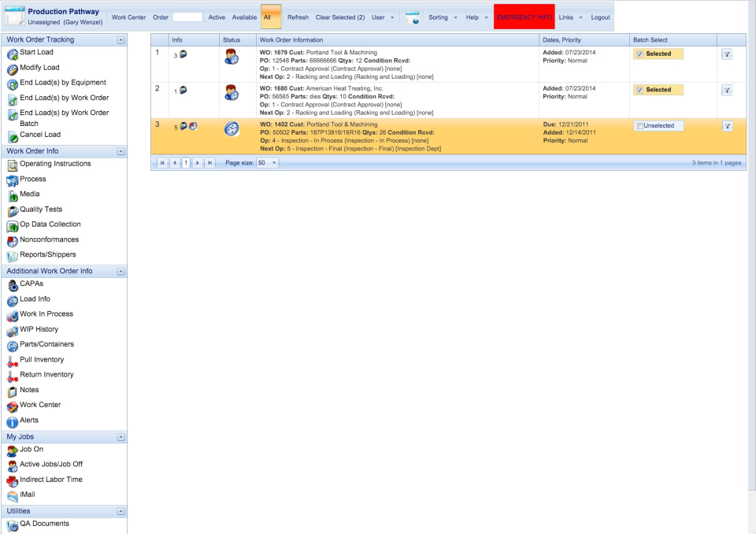756x534 pixels.
Task: Select the Available filter
Action: coord(244,17)
